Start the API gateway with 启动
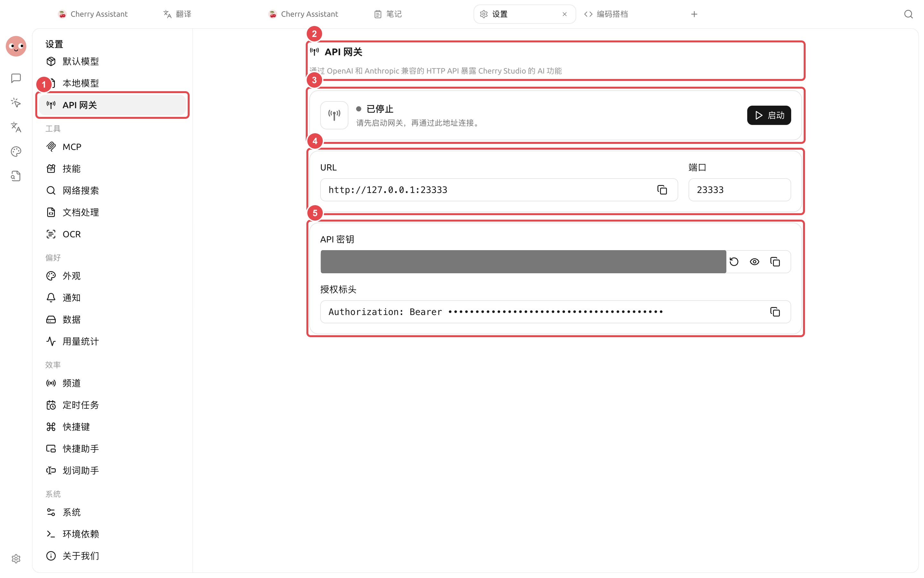Image resolution: width=924 pixels, height=578 pixels. click(x=769, y=116)
